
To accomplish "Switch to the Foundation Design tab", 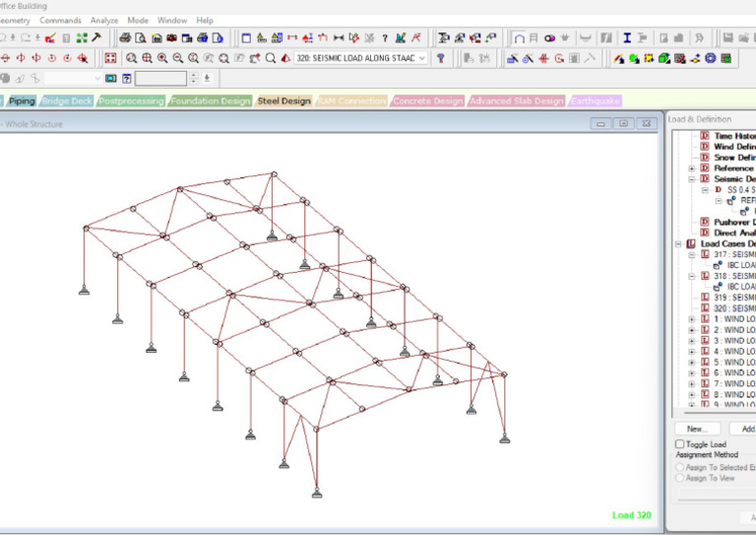I will [210, 100].
